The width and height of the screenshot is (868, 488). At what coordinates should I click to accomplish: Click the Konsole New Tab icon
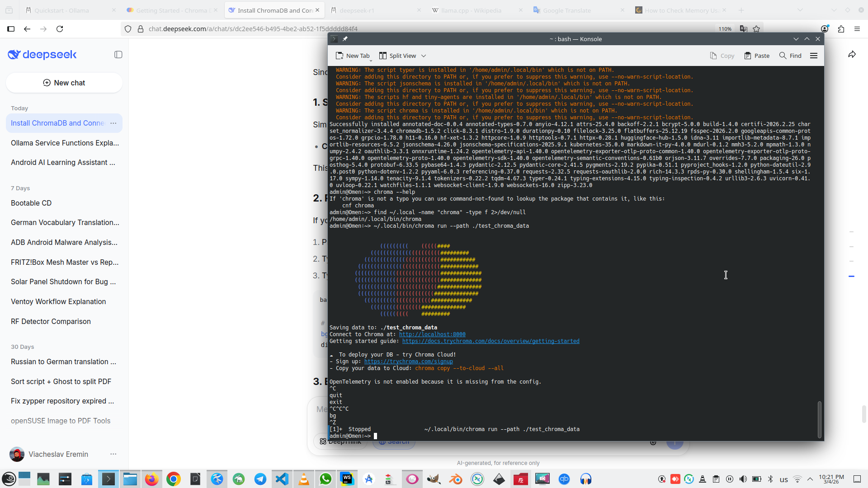click(340, 56)
